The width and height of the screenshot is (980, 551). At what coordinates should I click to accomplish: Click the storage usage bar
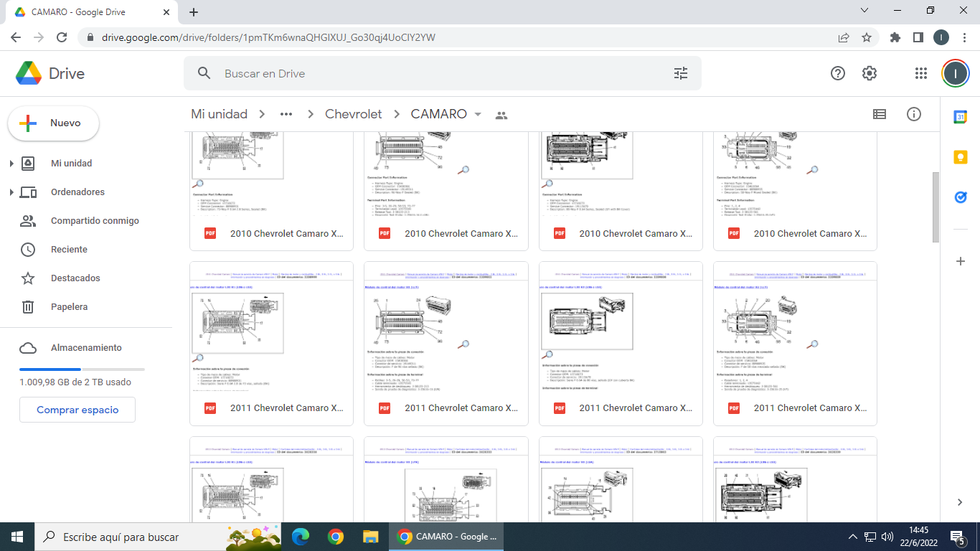pos(82,369)
